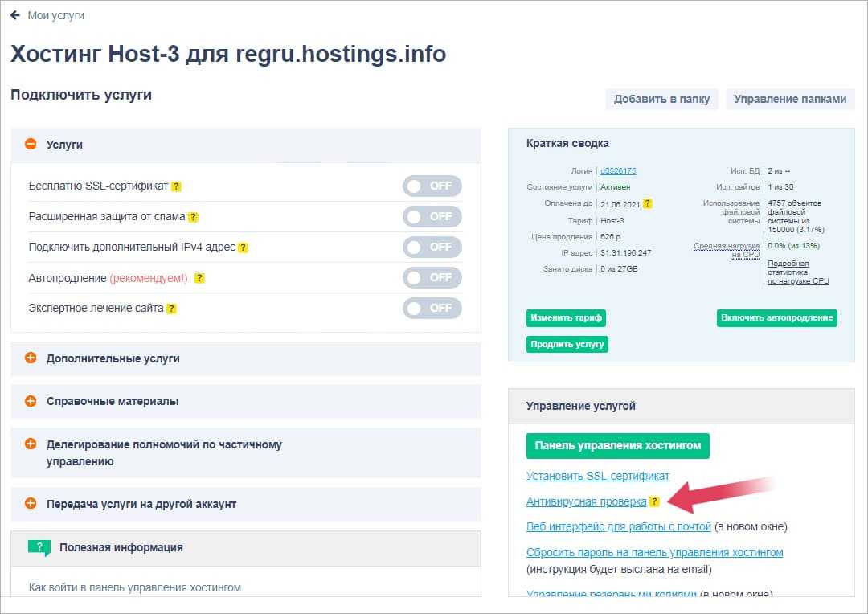This screenshot has height=614, width=868.
Task: Turn on Расширенная защита от спама switch
Action: pos(432,216)
